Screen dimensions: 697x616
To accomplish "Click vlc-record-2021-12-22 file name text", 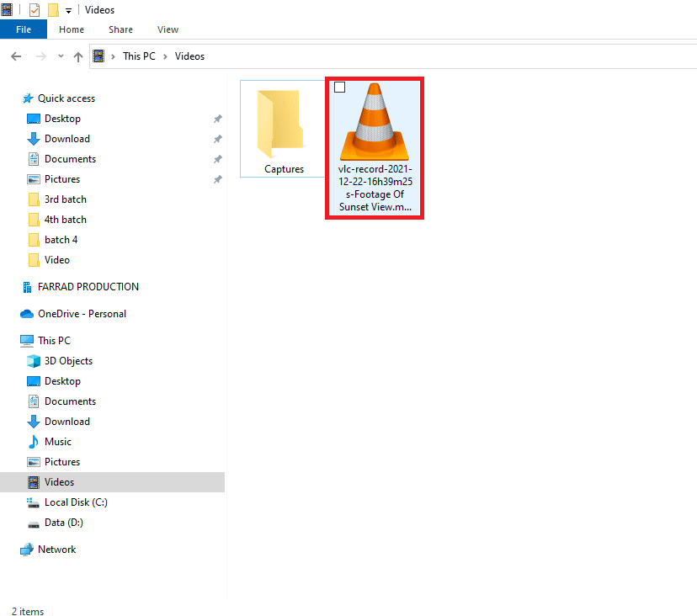I will [x=375, y=188].
